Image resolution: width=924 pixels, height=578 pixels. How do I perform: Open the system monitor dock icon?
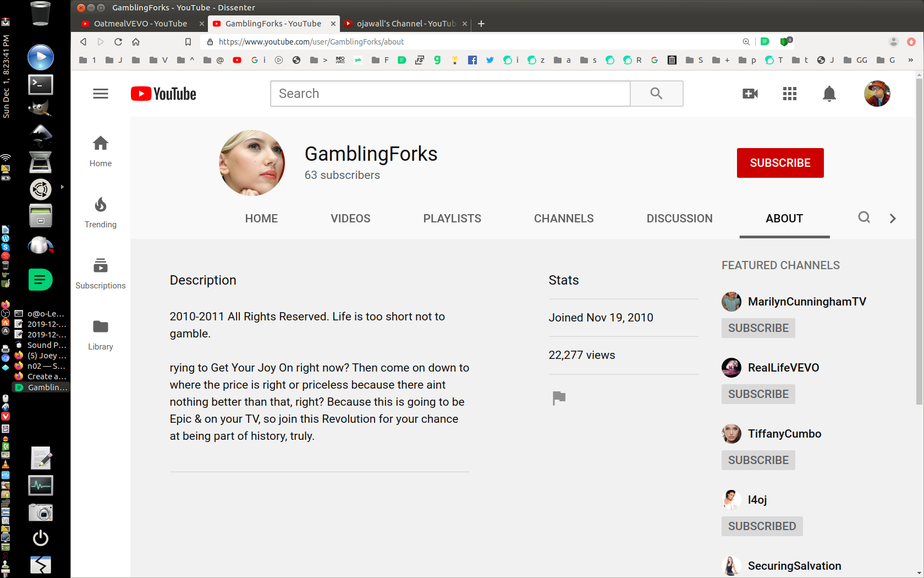(x=41, y=485)
